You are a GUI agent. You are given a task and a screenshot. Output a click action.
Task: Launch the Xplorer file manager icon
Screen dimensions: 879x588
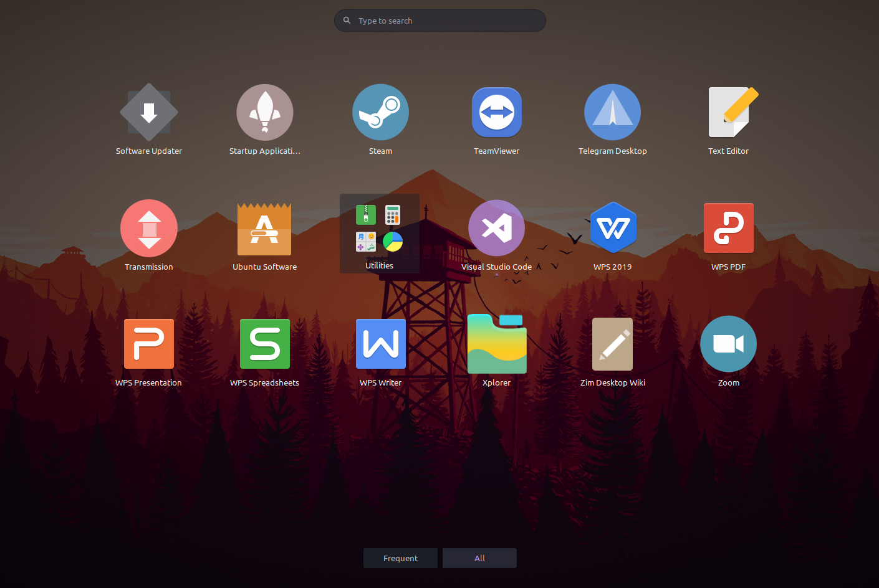(497, 344)
